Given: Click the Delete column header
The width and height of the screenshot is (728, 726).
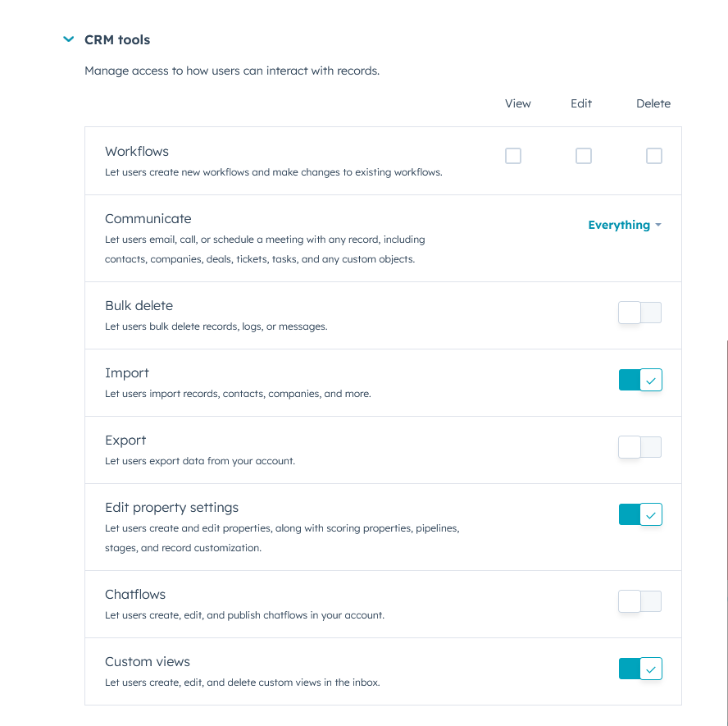Looking at the screenshot, I should [x=653, y=103].
